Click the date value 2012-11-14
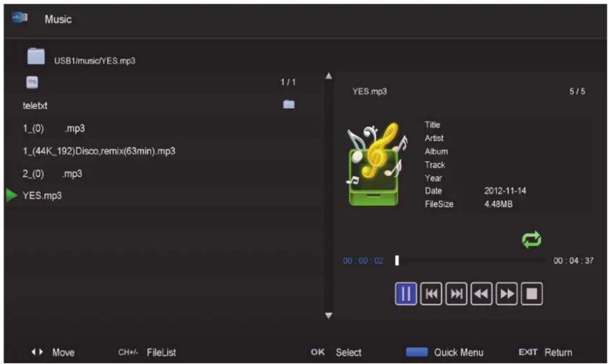 pyautogui.click(x=505, y=191)
